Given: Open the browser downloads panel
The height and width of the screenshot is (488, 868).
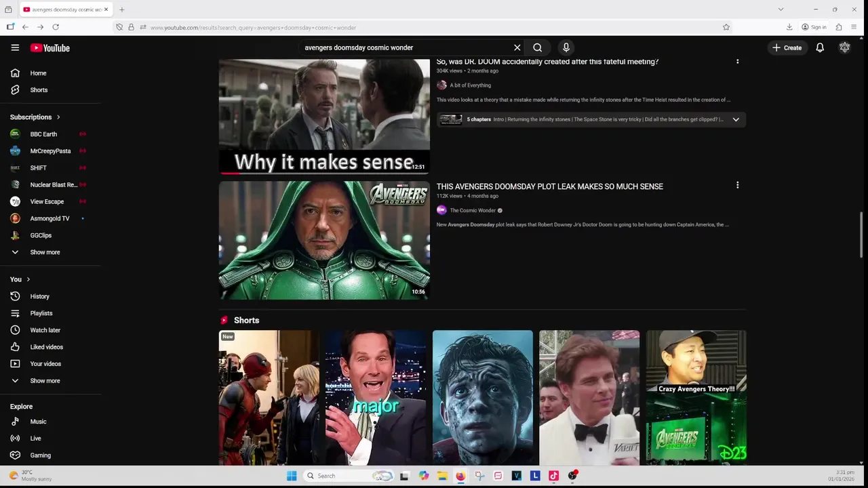Looking at the screenshot, I should pyautogui.click(x=789, y=27).
